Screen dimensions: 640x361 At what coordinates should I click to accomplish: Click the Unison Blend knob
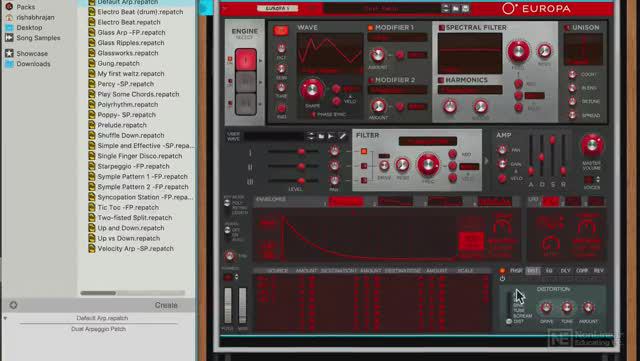point(572,88)
